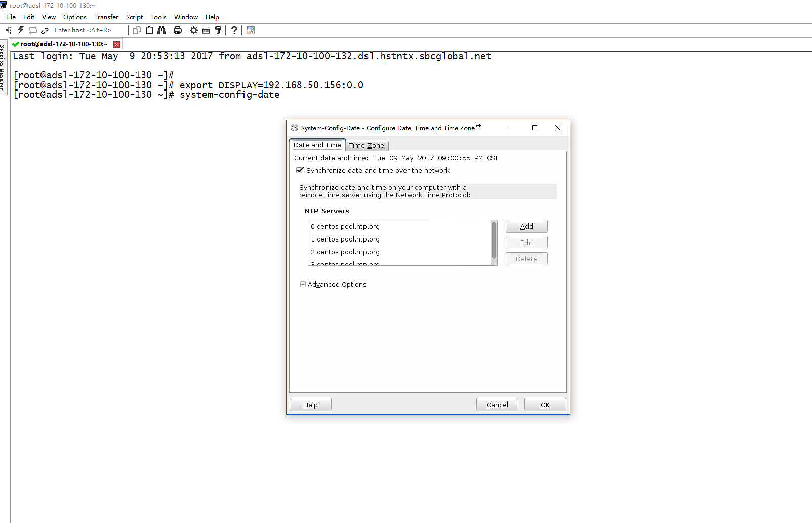Image resolution: width=812 pixels, height=523 pixels.
Task: Expand Advanced Options section
Action: point(303,284)
